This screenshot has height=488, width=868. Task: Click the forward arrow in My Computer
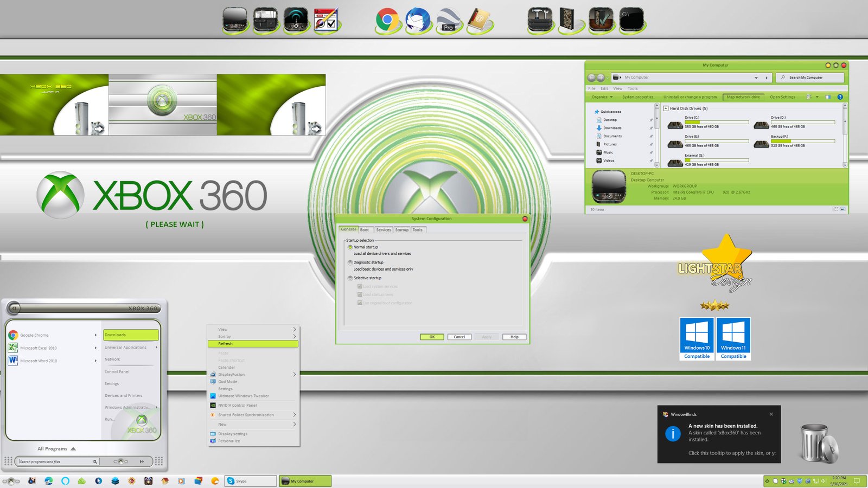tap(601, 78)
